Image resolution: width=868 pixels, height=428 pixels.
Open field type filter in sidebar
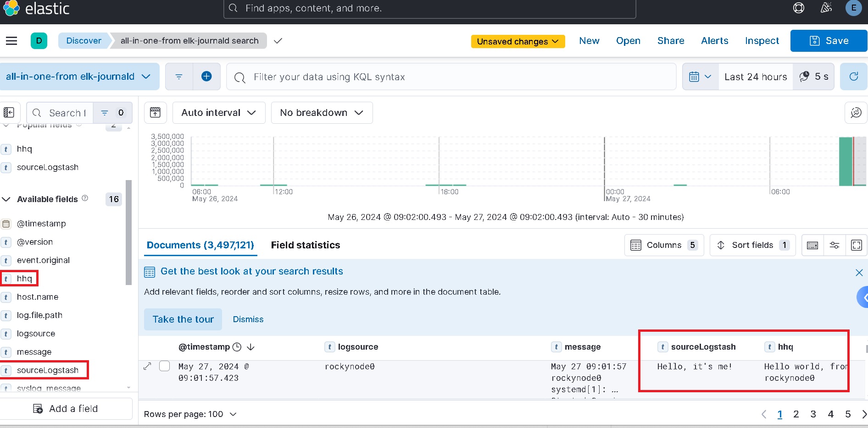113,113
